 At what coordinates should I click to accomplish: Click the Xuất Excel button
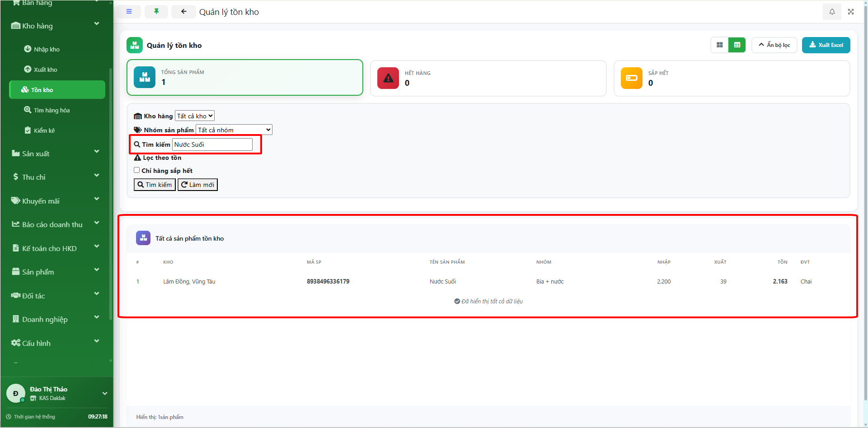pyautogui.click(x=826, y=45)
